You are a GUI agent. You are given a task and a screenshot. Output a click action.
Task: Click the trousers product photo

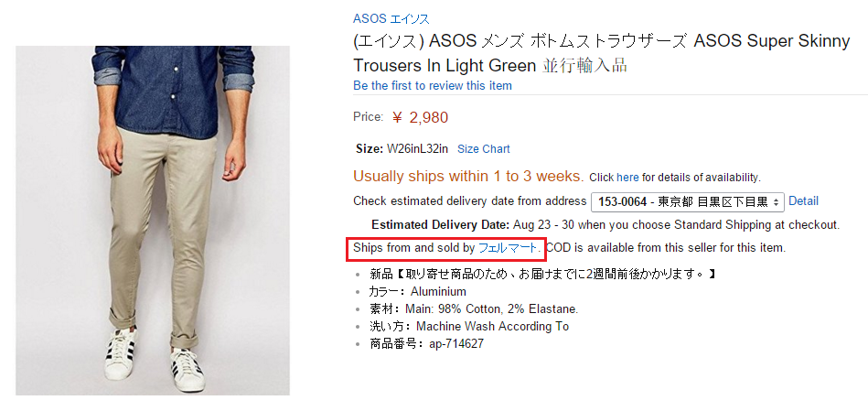point(152,220)
